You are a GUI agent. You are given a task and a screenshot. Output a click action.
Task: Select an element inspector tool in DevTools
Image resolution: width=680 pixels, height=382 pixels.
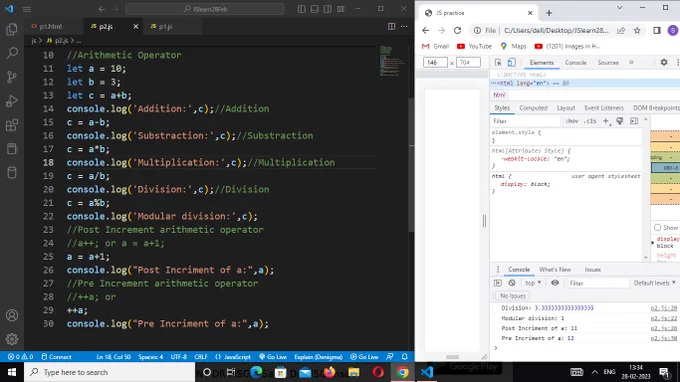(x=498, y=62)
